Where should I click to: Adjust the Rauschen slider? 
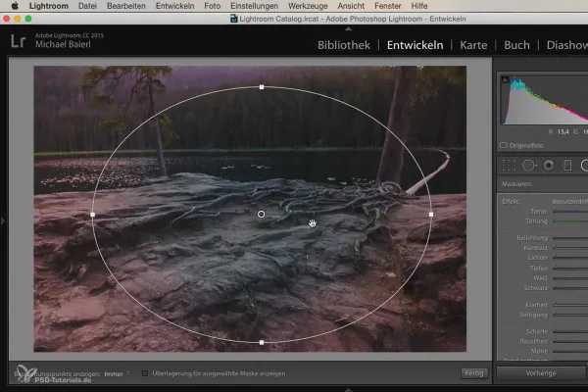click(570, 341)
